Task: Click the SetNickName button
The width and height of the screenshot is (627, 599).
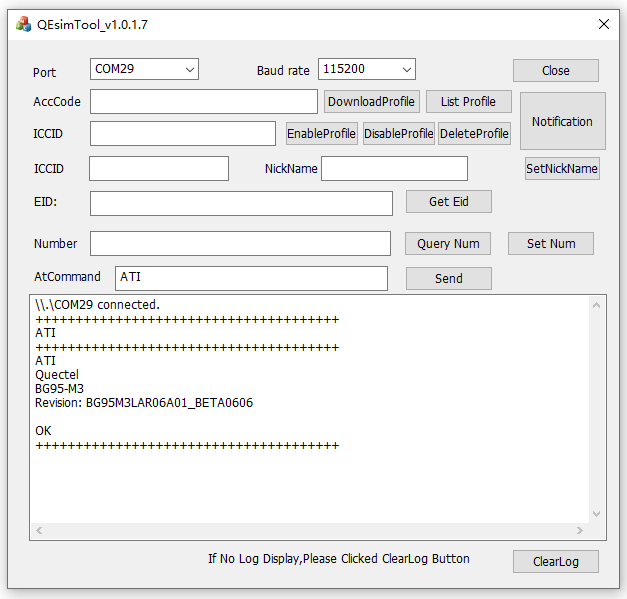Action: point(562,169)
